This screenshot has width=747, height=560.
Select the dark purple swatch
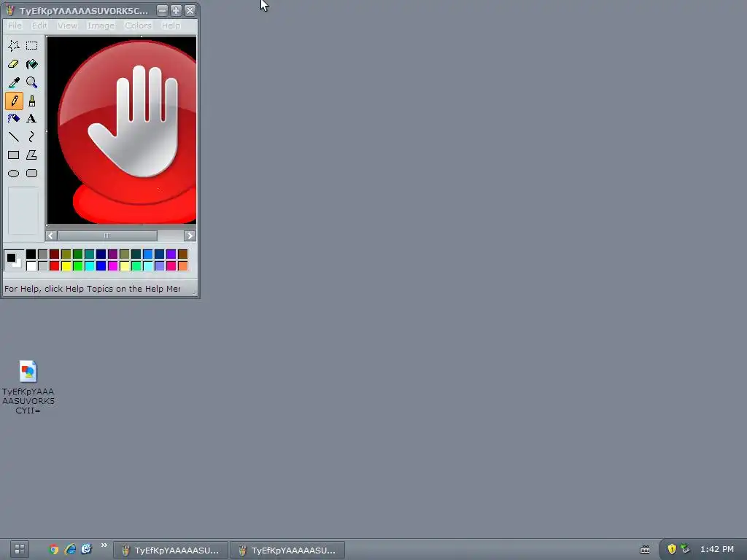coord(113,254)
